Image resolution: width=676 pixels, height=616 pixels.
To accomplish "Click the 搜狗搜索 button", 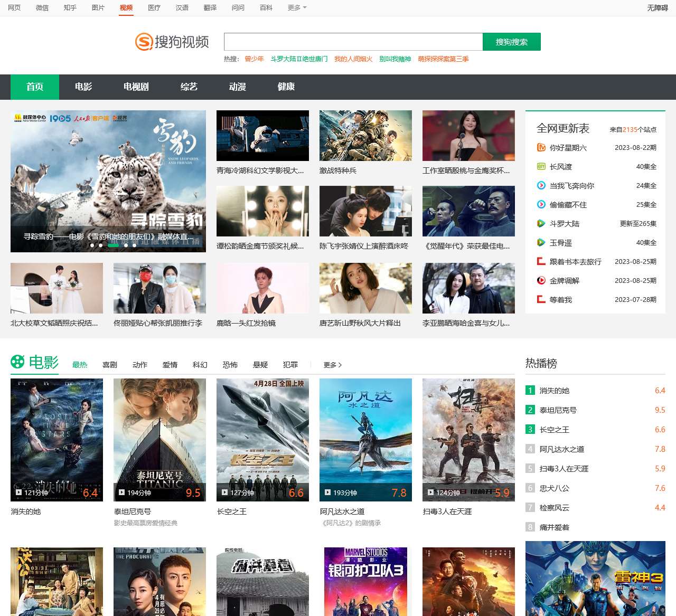I will 512,42.
